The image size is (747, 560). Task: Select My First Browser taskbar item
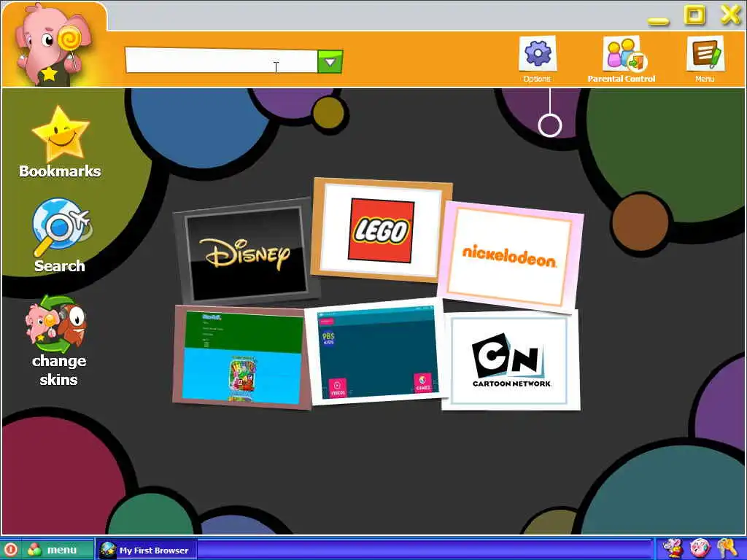pyautogui.click(x=146, y=550)
